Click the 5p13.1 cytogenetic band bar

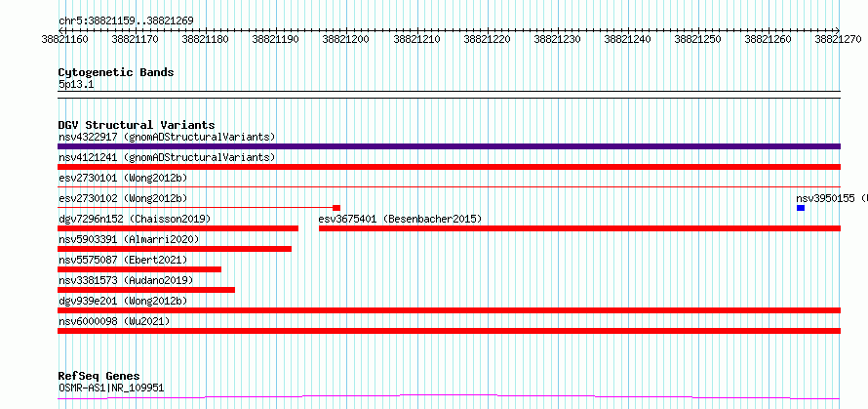coord(449,95)
